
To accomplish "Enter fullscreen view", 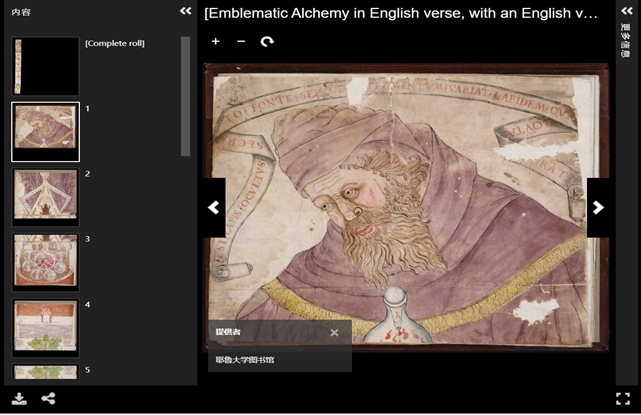I will [x=623, y=399].
